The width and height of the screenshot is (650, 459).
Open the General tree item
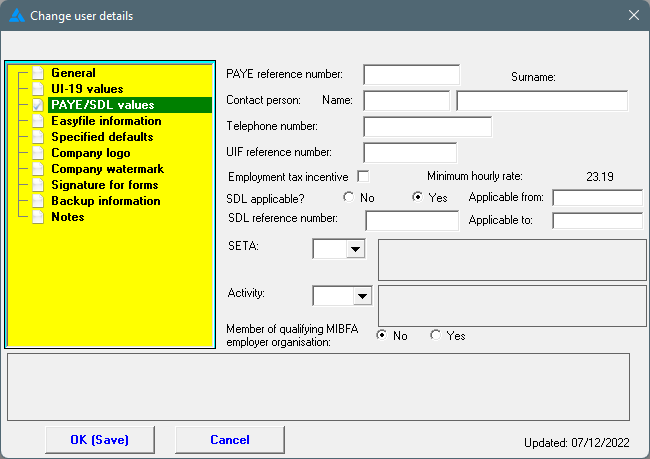click(73, 73)
